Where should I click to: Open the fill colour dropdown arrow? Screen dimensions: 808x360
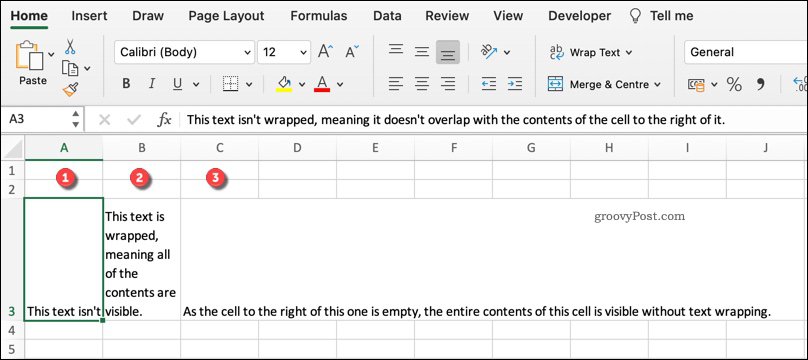[x=302, y=84]
